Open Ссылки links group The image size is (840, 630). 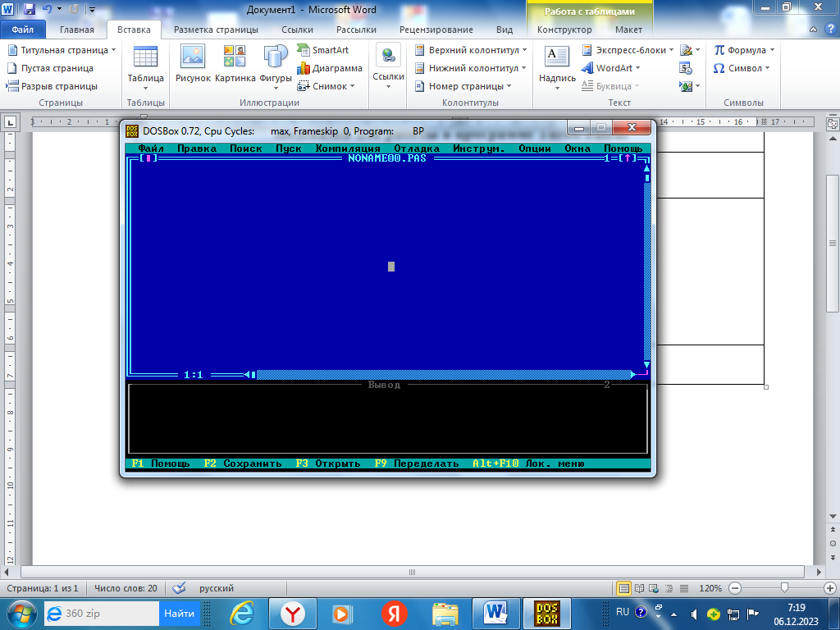pos(388,66)
